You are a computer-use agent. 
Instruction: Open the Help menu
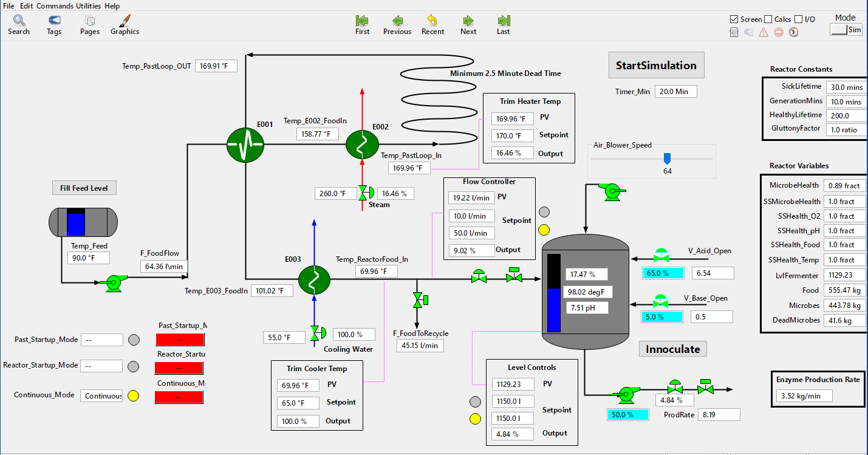112,5
